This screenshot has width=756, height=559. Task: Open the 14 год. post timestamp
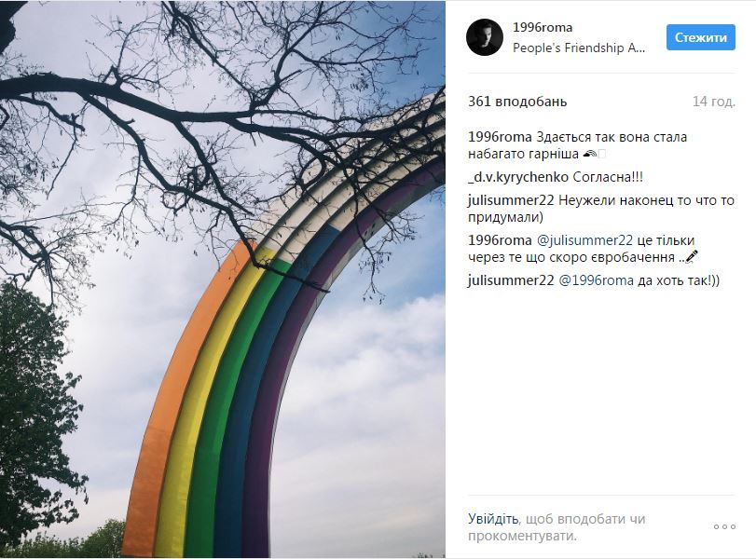[713, 102]
